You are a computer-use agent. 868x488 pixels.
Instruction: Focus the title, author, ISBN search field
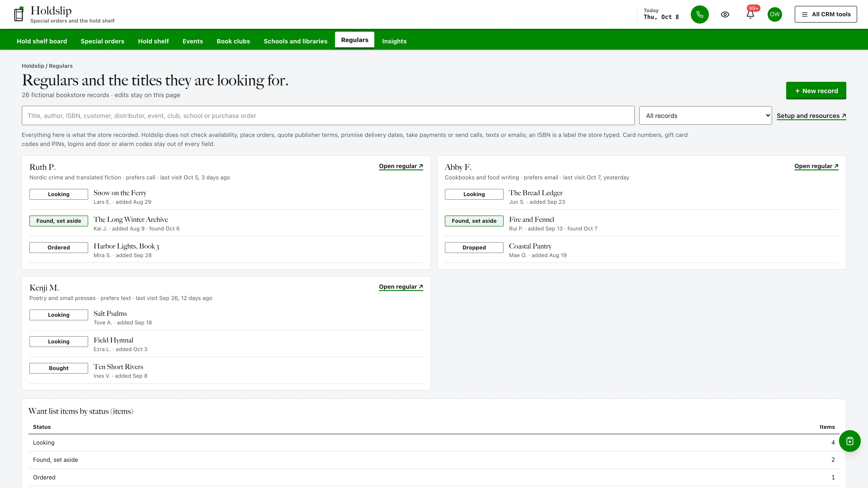click(328, 115)
